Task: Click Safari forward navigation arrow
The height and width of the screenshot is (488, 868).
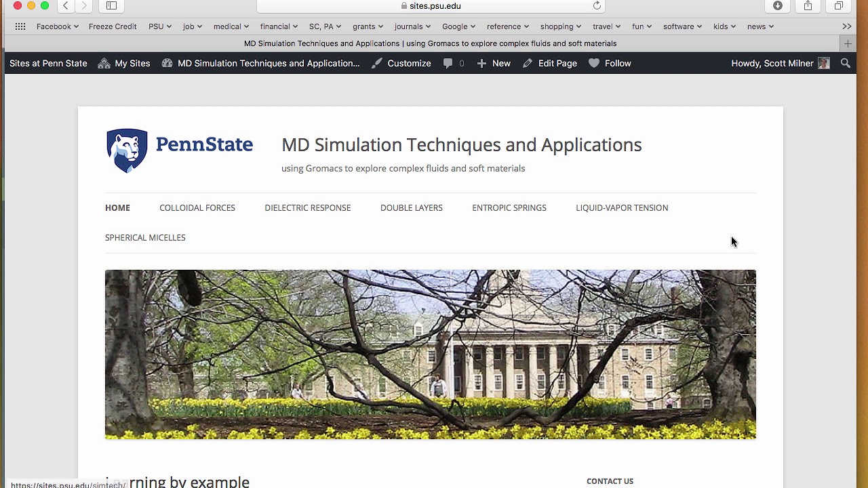Action: (x=84, y=6)
